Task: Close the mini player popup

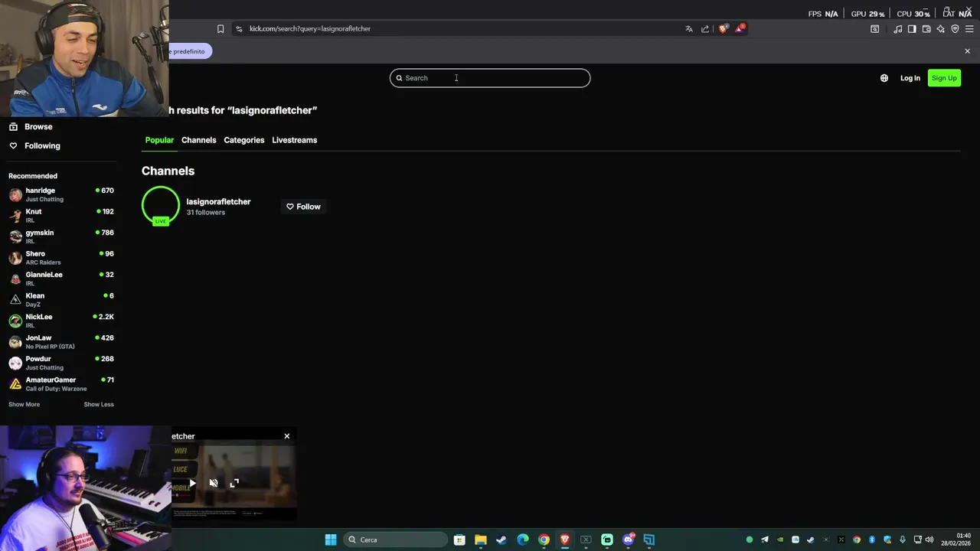Action: (287, 436)
